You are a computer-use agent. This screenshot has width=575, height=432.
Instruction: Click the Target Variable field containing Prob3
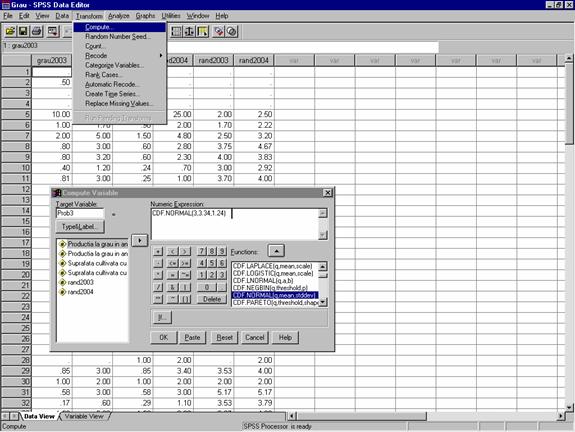click(80, 213)
